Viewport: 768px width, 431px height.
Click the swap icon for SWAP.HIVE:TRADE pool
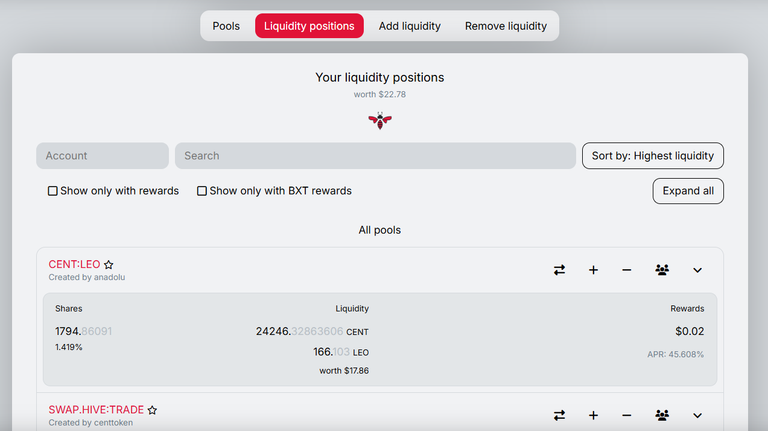559,415
